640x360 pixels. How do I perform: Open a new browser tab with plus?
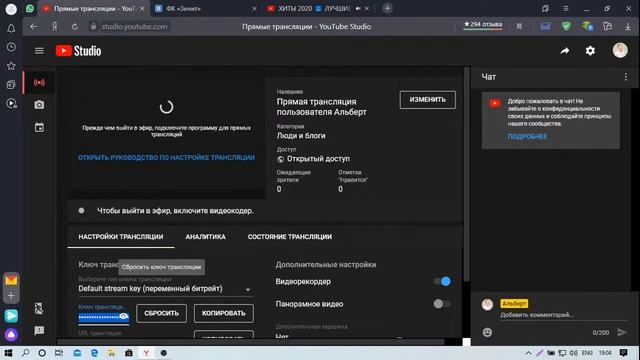[387, 8]
